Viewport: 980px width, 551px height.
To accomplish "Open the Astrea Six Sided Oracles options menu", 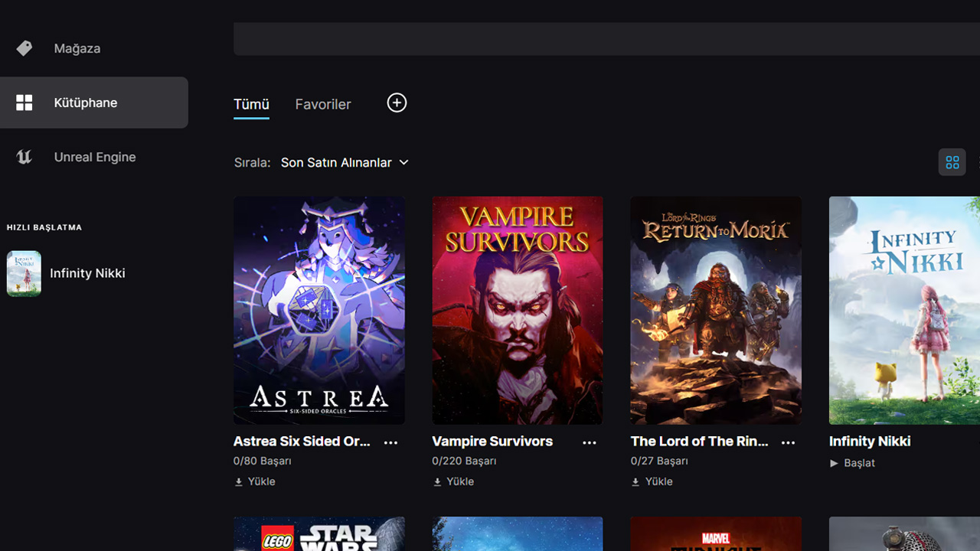I will click(390, 442).
